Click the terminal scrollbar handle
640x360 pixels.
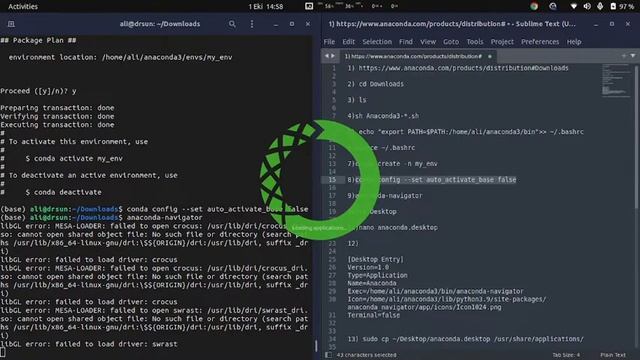pyautogui.click(x=316, y=345)
